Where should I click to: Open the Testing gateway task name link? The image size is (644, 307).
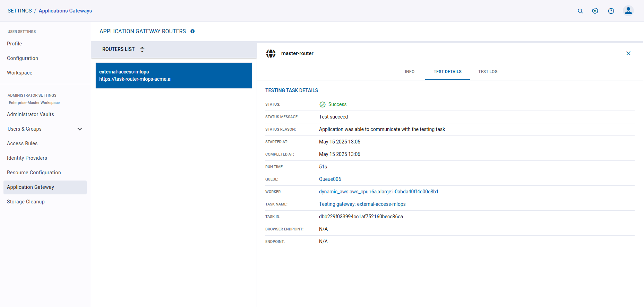click(x=362, y=204)
